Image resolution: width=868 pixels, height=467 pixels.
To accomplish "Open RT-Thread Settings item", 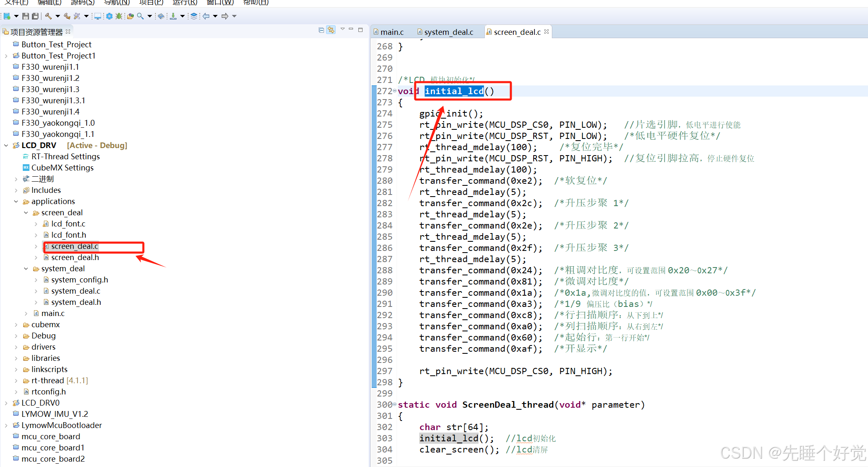I will [65, 156].
